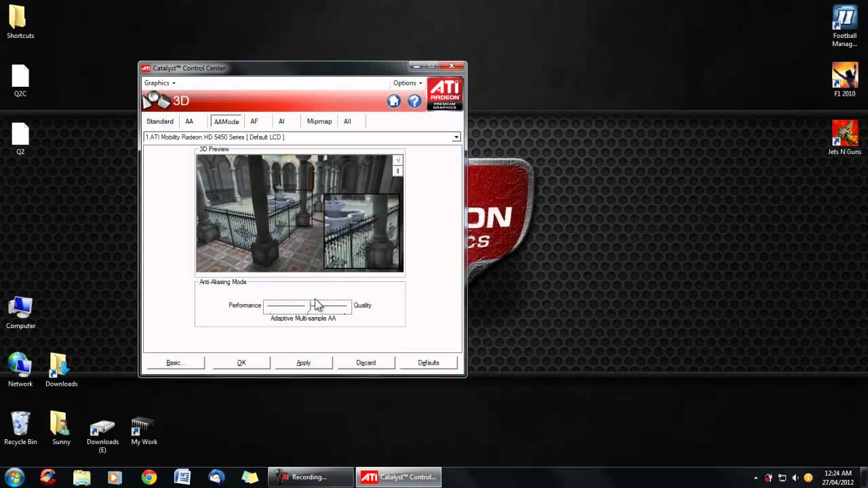
Task: Click the Catalyst Control taskbar button
Action: click(x=399, y=477)
